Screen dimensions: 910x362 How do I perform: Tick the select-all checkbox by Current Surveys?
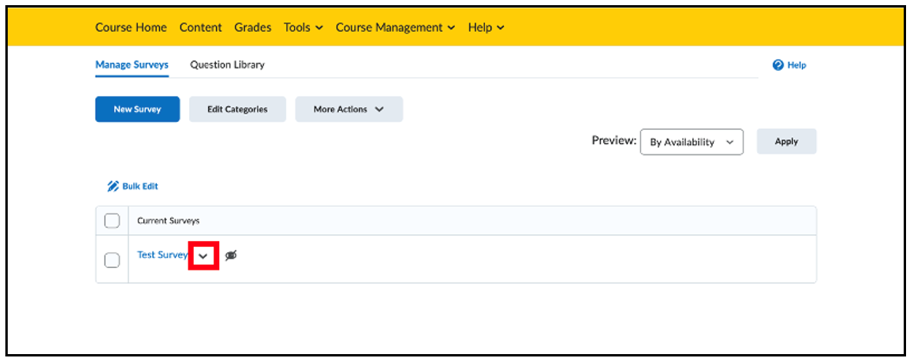[112, 220]
